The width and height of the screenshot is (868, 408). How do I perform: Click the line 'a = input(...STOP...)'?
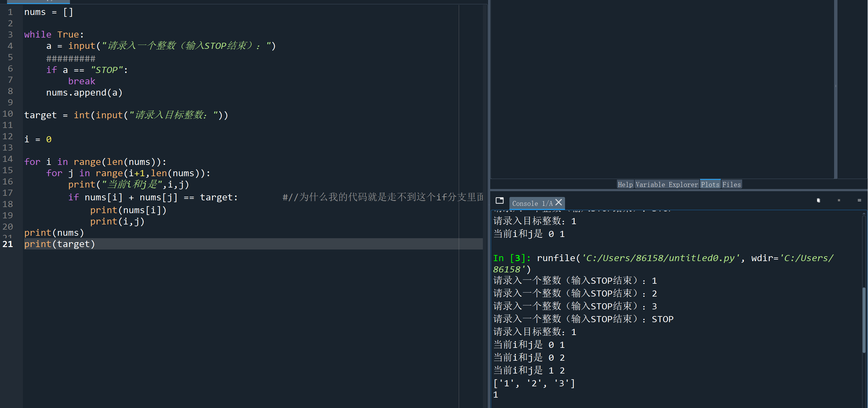click(x=161, y=46)
